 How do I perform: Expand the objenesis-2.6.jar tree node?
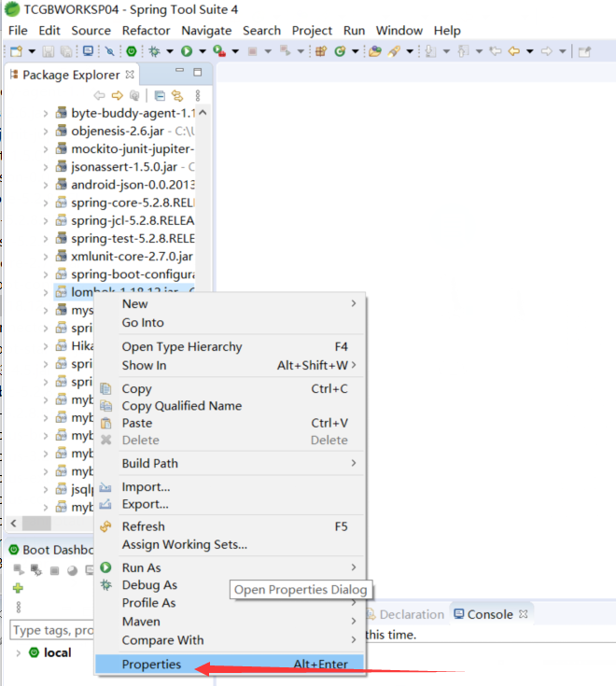(x=46, y=132)
